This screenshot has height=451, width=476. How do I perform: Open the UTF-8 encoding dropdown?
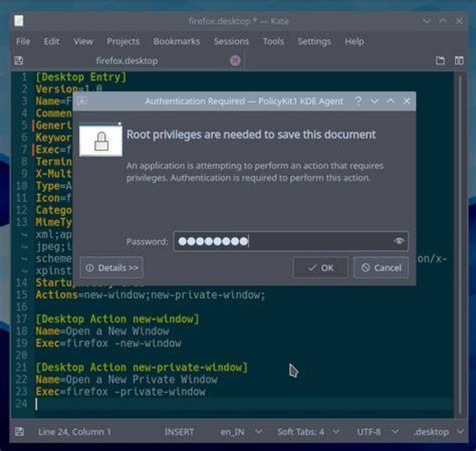tap(377, 432)
